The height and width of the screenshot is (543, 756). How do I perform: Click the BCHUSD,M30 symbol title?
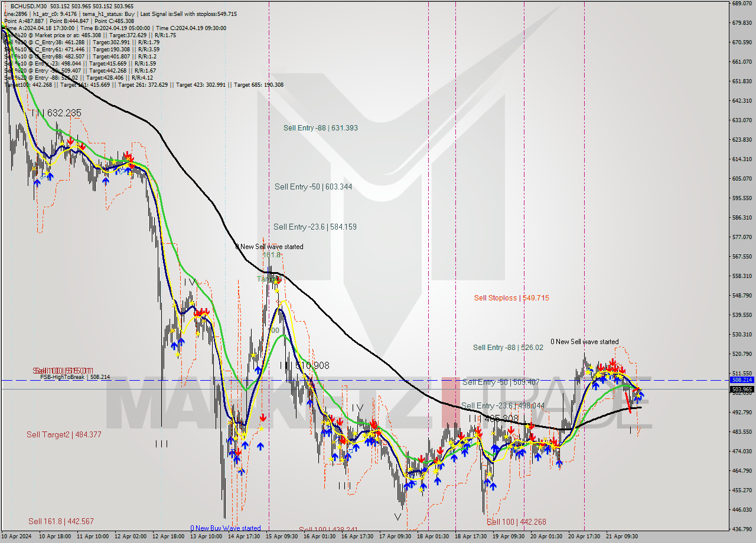[30, 6]
